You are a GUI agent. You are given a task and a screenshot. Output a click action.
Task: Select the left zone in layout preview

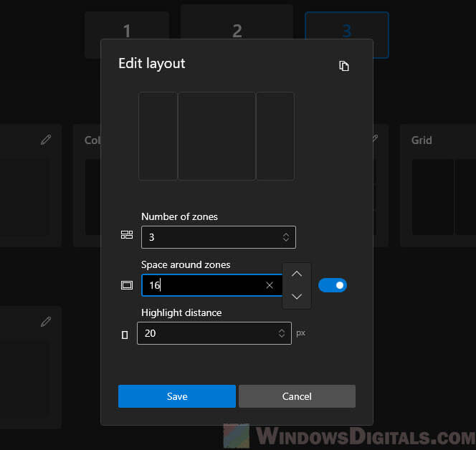click(x=158, y=136)
